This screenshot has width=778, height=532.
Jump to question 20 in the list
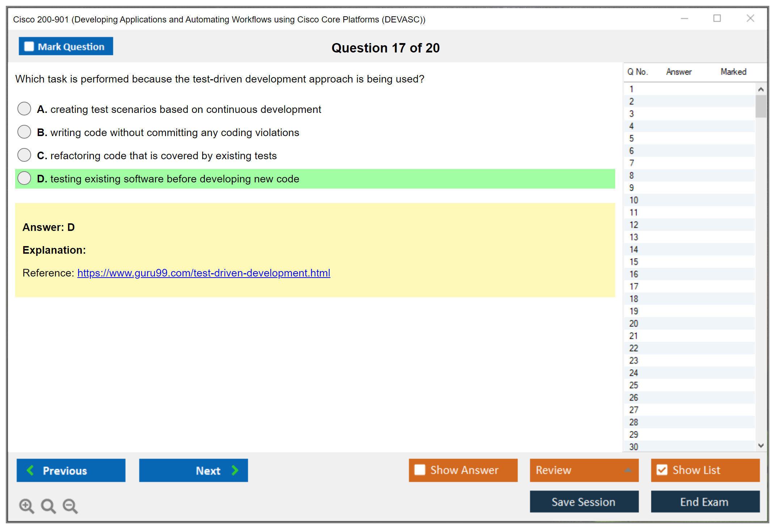coord(634,324)
